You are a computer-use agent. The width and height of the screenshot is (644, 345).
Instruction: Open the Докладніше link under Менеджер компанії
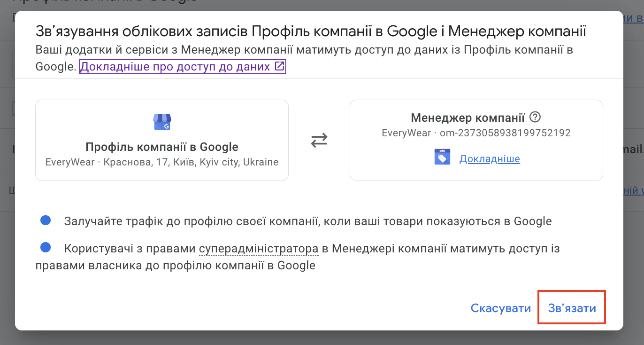[x=490, y=158]
